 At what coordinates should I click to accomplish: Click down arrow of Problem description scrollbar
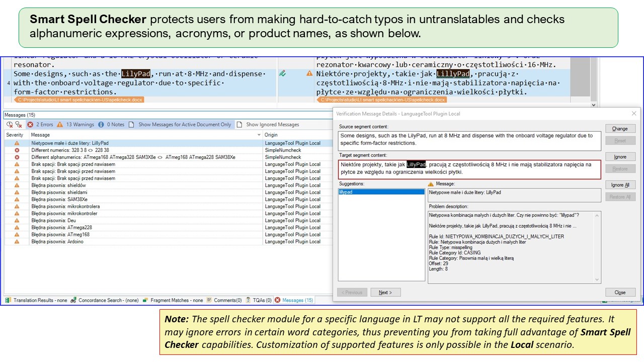(x=597, y=280)
